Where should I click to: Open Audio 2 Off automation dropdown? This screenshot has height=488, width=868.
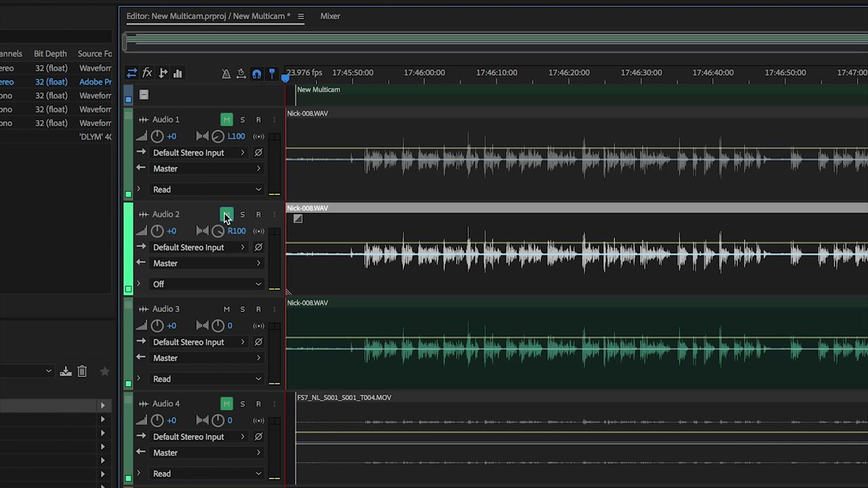pos(206,285)
